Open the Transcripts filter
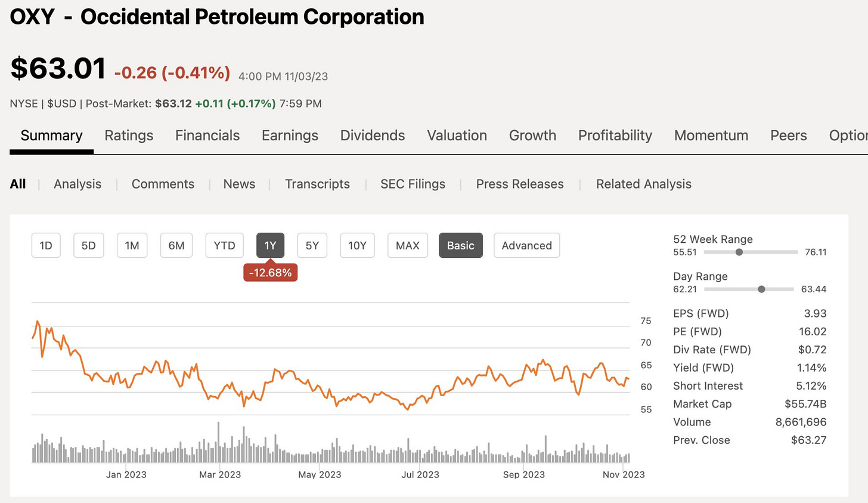Screen dimensions: 868x503 tap(317, 184)
